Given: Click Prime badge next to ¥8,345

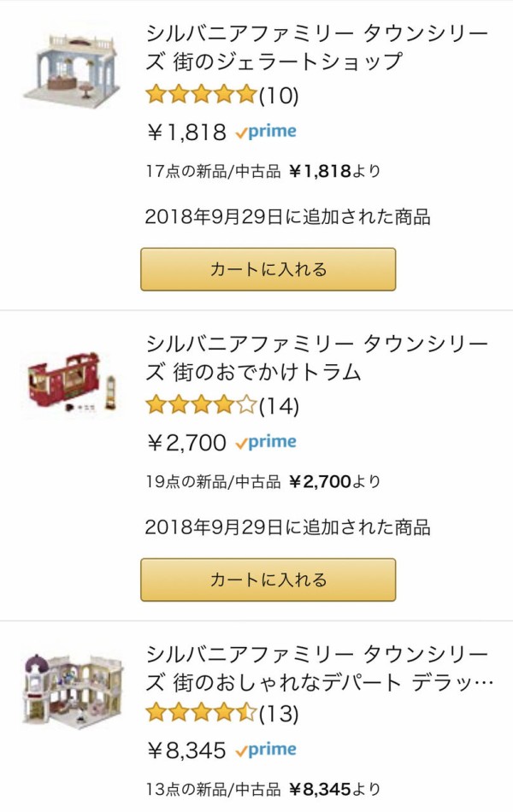Looking at the screenshot, I should click(266, 750).
